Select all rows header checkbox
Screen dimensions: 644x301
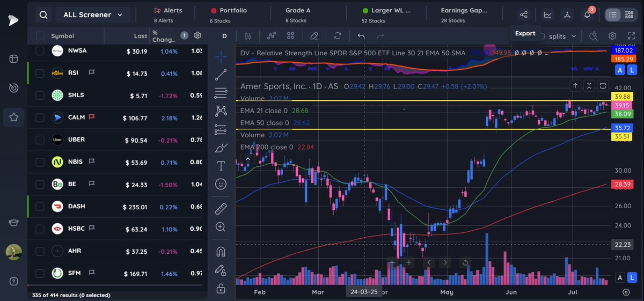40,36
